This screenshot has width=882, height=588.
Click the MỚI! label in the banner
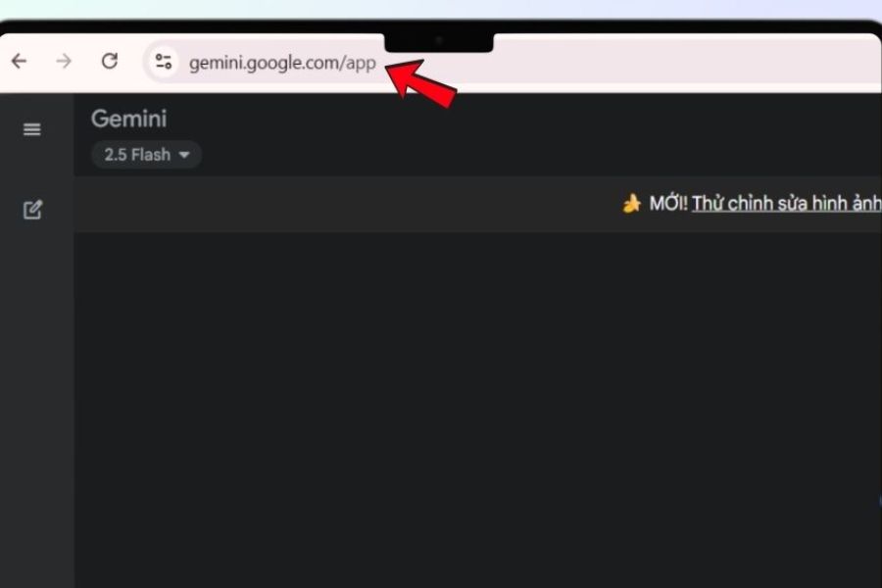point(668,203)
